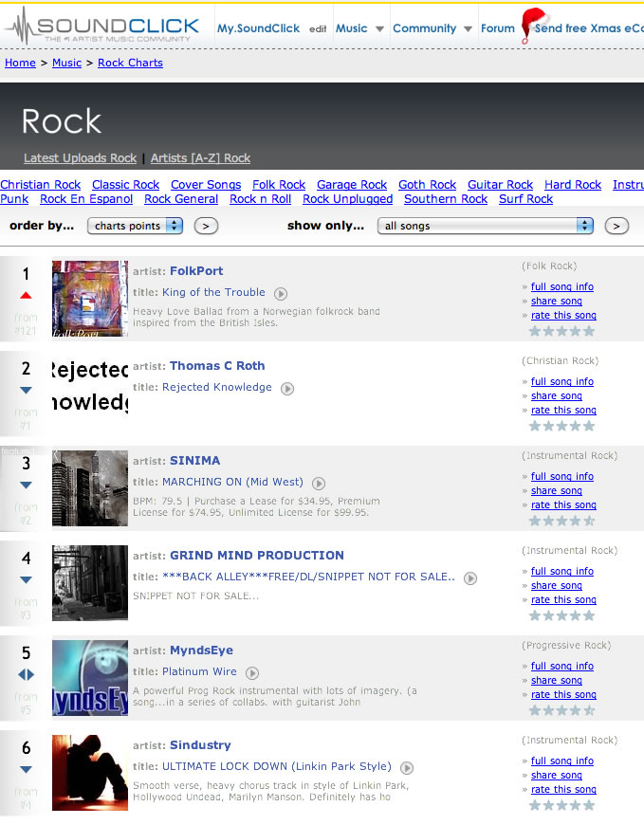This screenshot has width=644, height=825.
Task: Open the show only all songs dropdown
Action: tap(486, 226)
